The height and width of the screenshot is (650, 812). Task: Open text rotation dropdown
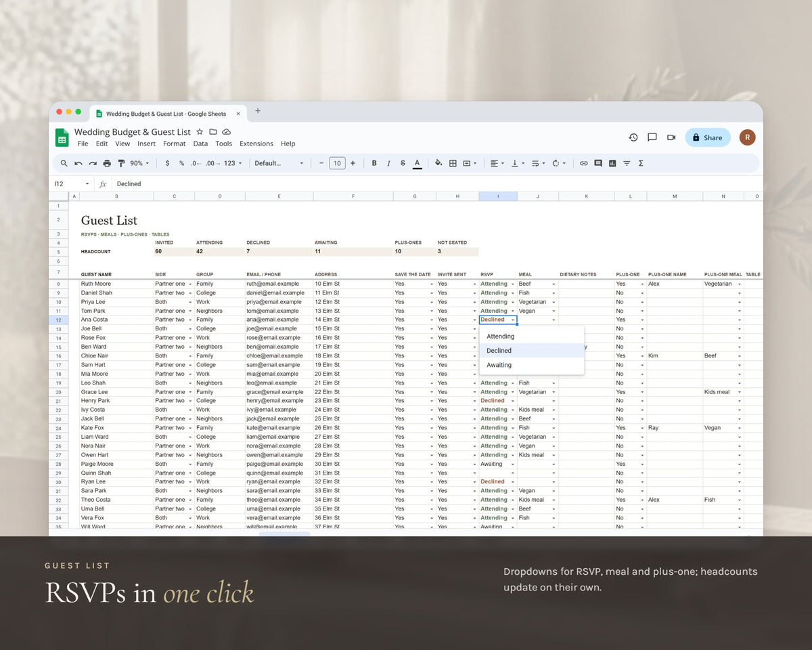tap(558, 163)
